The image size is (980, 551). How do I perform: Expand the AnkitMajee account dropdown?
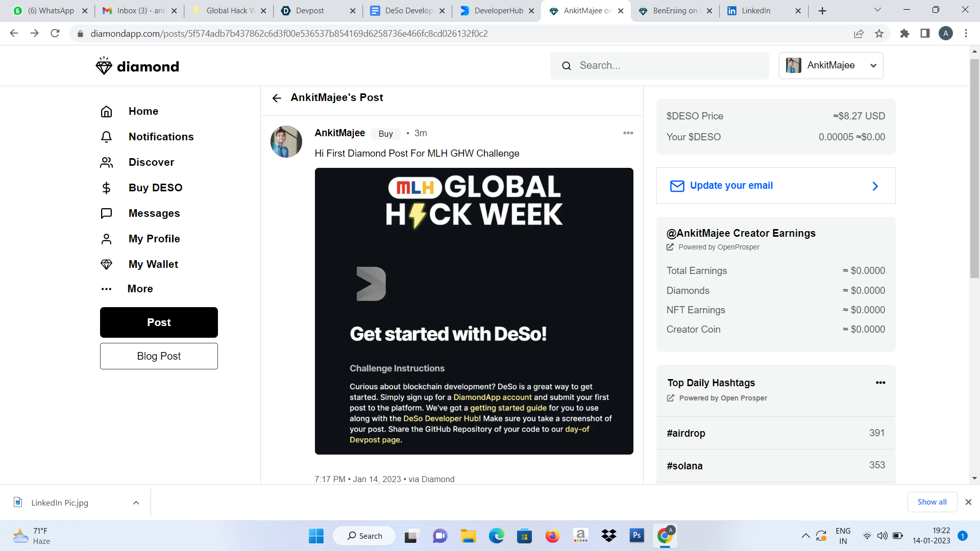(873, 66)
